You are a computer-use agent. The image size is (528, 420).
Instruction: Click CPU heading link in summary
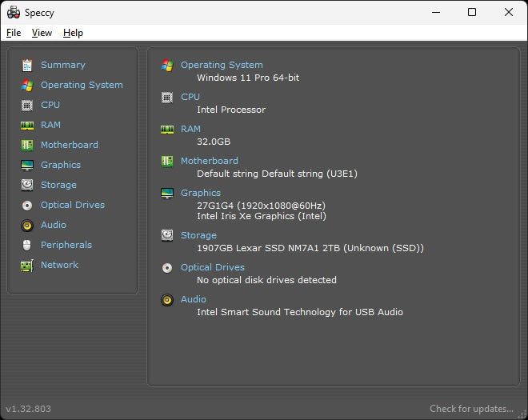pyautogui.click(x=190, y=97)
